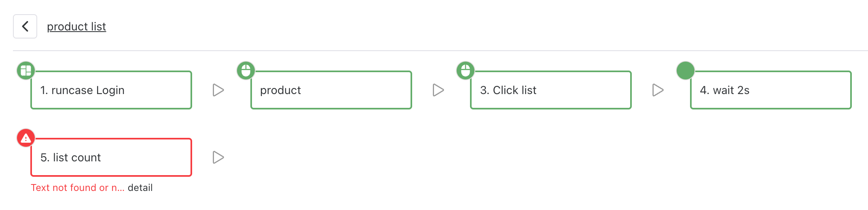This screenshot has width=868, height=210.
Task: Click the arrow after runcase Login step
Action: tap(218, 90)
